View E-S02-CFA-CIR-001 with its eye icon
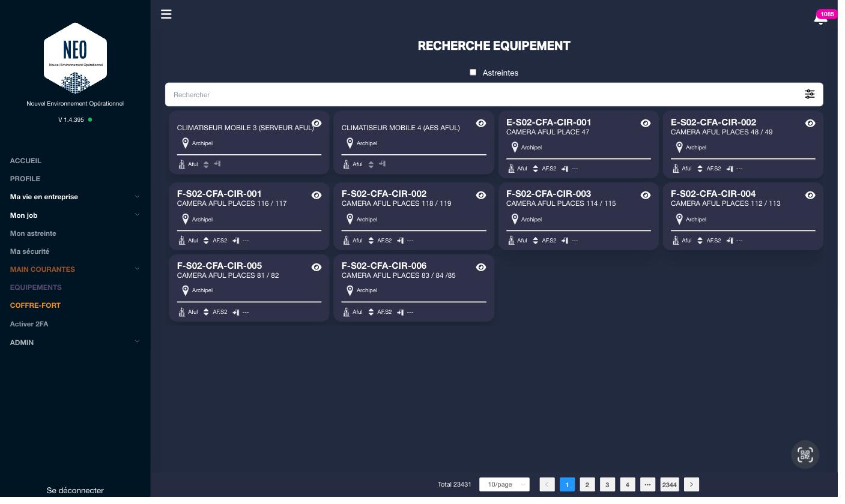 click(x=646, y=124)
